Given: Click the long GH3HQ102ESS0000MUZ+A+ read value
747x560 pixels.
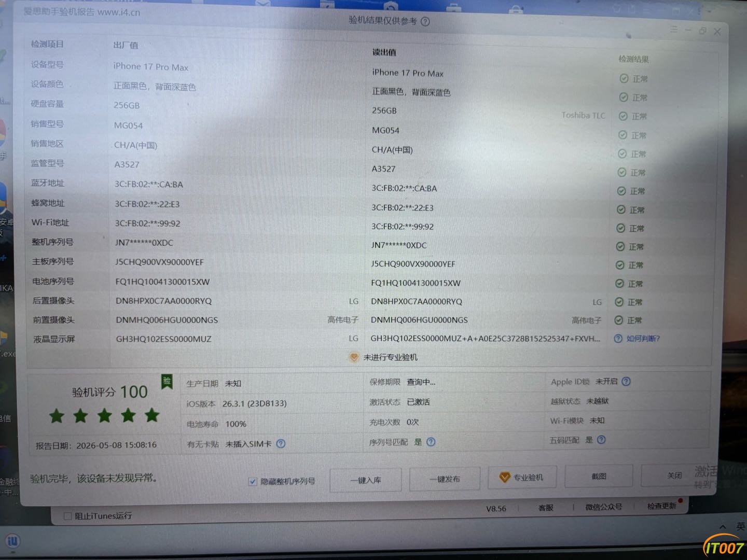Looking at the screenshot, I should click(486, 339).
